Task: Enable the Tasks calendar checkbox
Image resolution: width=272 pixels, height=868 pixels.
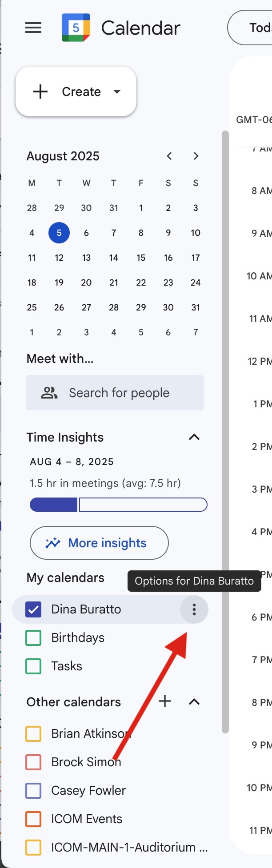Action: [x=34, y=666]
